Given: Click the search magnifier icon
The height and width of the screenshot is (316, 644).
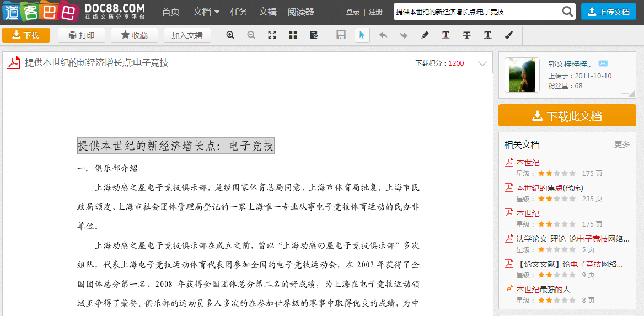Looking at the screenshot, I should tap(567, 12).
